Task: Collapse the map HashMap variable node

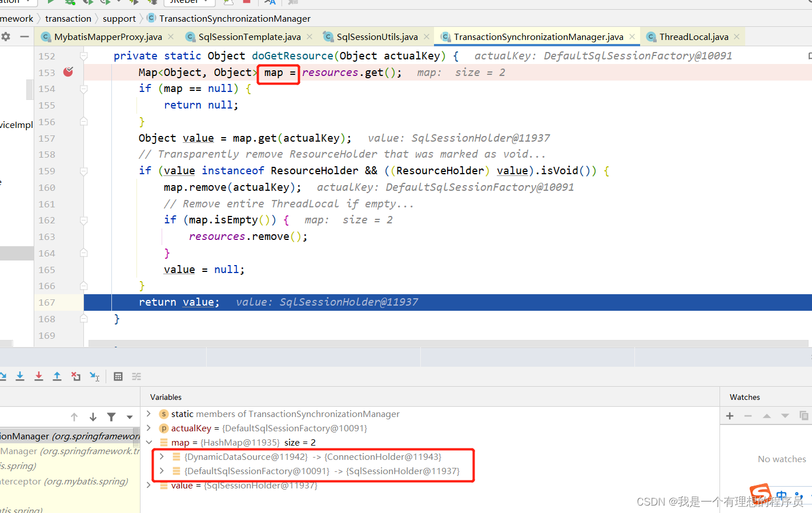Action: point(148,442)
